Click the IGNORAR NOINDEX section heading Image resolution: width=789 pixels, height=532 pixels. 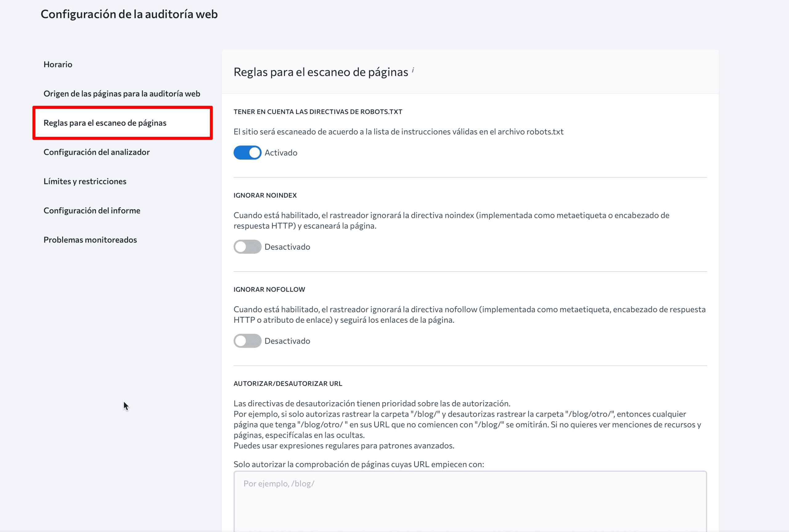click(x=265, y=195)
